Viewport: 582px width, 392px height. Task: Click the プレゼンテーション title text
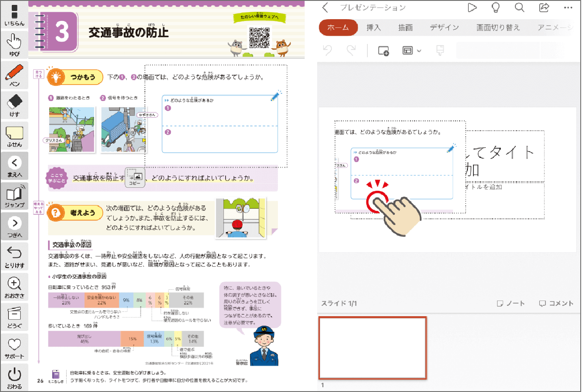tap(373, 8)
